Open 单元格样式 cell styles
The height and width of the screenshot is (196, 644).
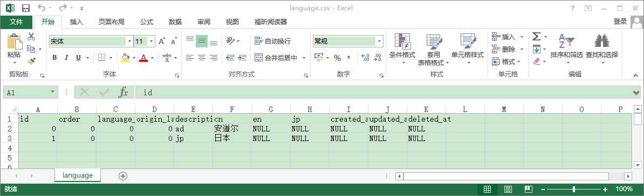click(x=468, y=49)
